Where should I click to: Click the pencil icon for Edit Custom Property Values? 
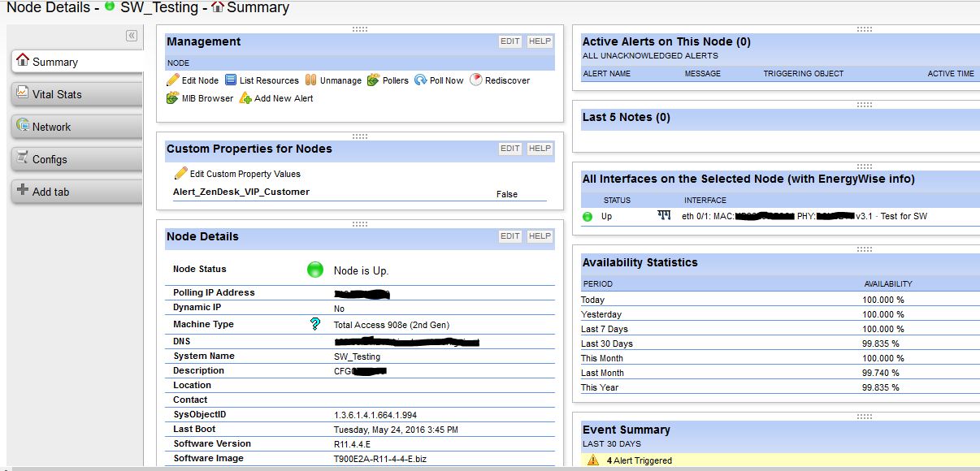point(181,173)
